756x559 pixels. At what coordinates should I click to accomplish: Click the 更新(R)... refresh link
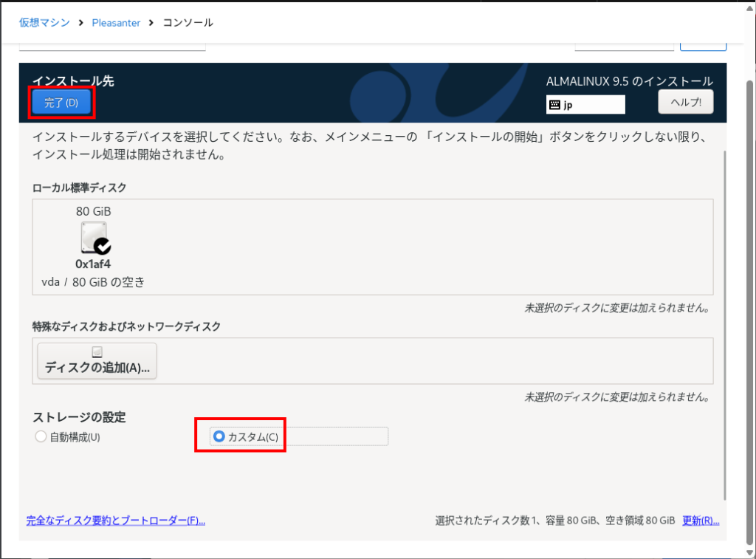[700, 521]
